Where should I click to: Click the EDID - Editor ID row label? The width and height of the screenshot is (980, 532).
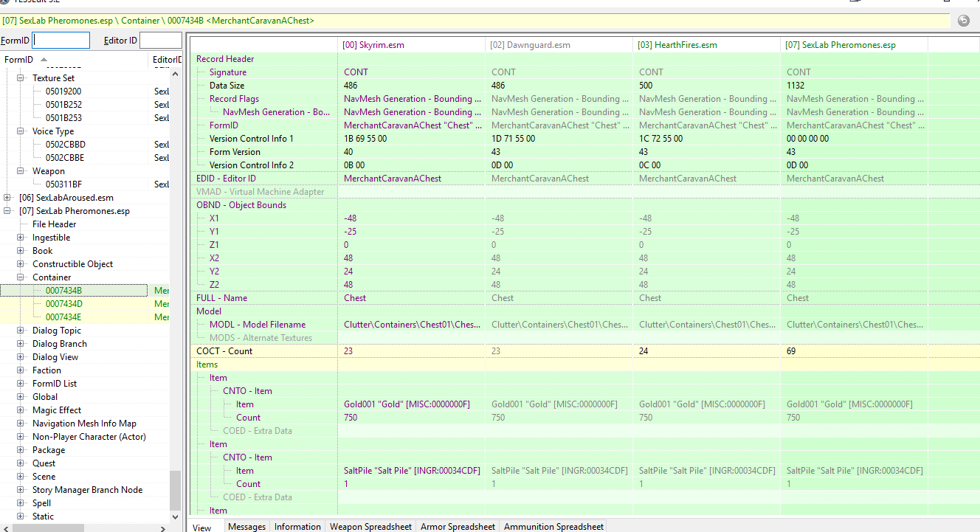(x=226, y=179)
